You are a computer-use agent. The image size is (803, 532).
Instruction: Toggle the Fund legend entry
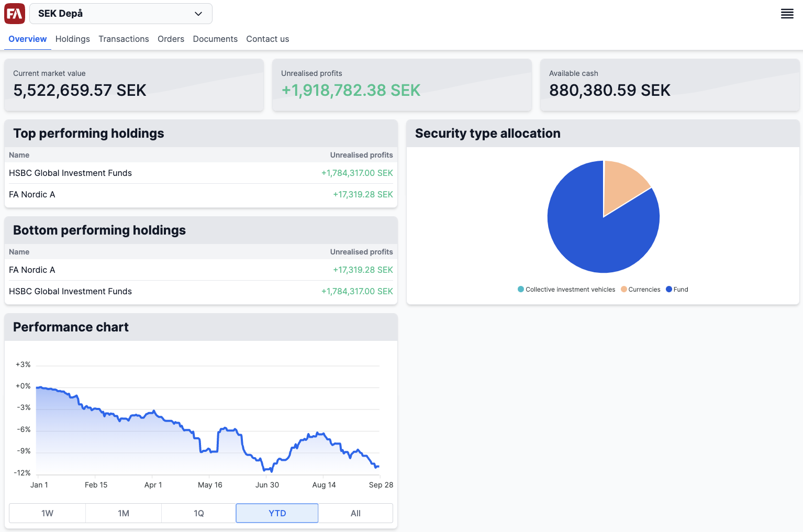tap(677, 290)
